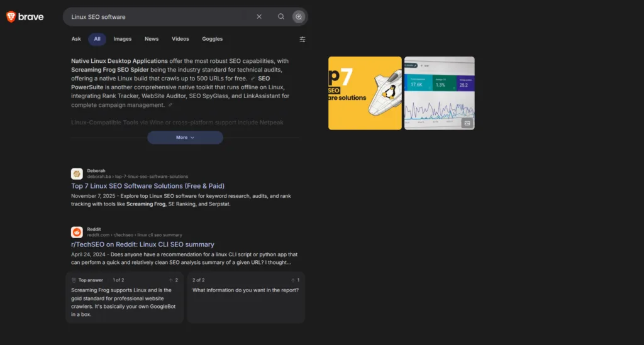
Task: Click the 'Screaming Frog SEO Spider' bold text
Action: [109, 70]
